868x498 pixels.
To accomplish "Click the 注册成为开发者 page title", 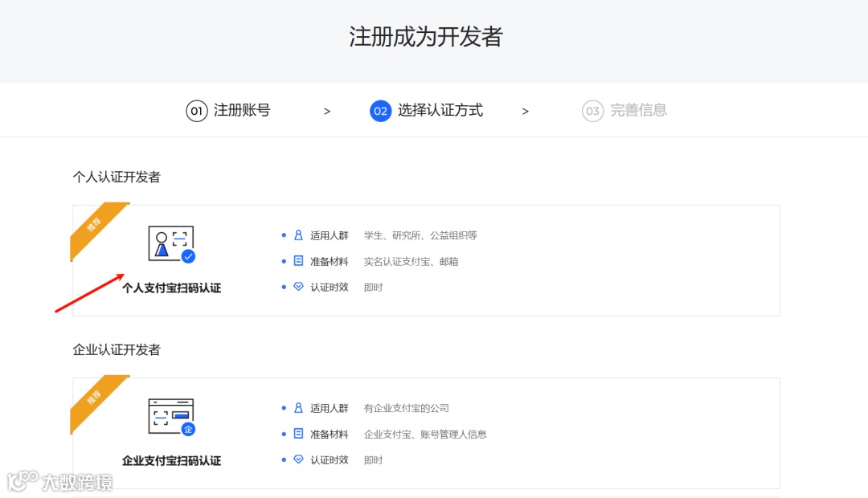I will [426, 36].
